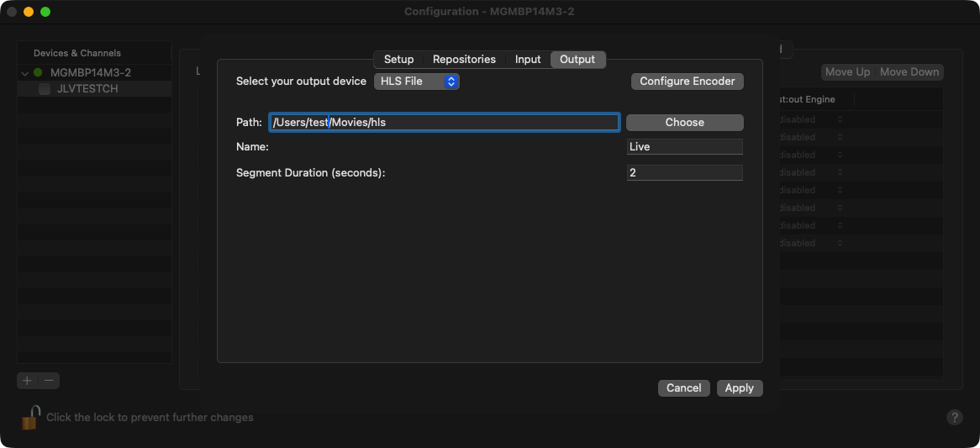Image resolution: width=980 pixels, height=448 pixels.
Task: Open the Input tab
Action: 528,60
